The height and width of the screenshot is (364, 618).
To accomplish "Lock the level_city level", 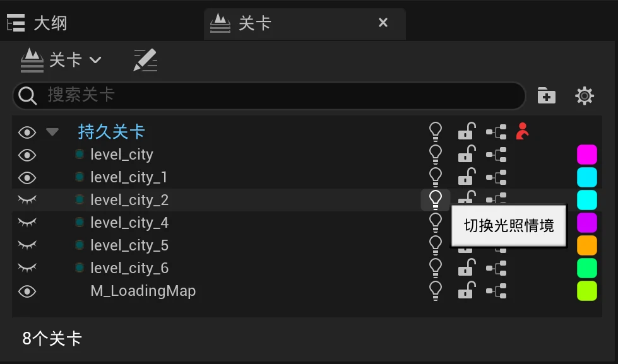I will tap(466, 154).
